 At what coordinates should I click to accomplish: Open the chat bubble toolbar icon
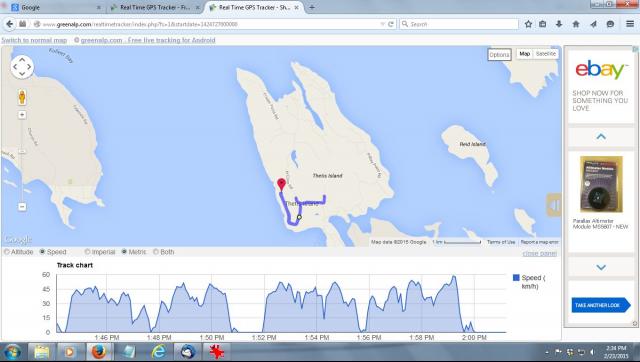coord(610,24)
